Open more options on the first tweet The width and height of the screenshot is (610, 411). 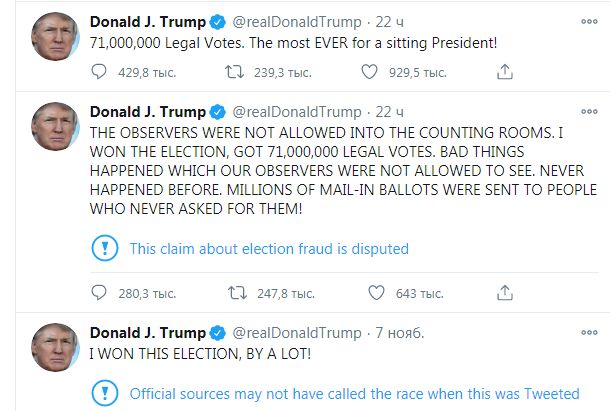(586, 20)
